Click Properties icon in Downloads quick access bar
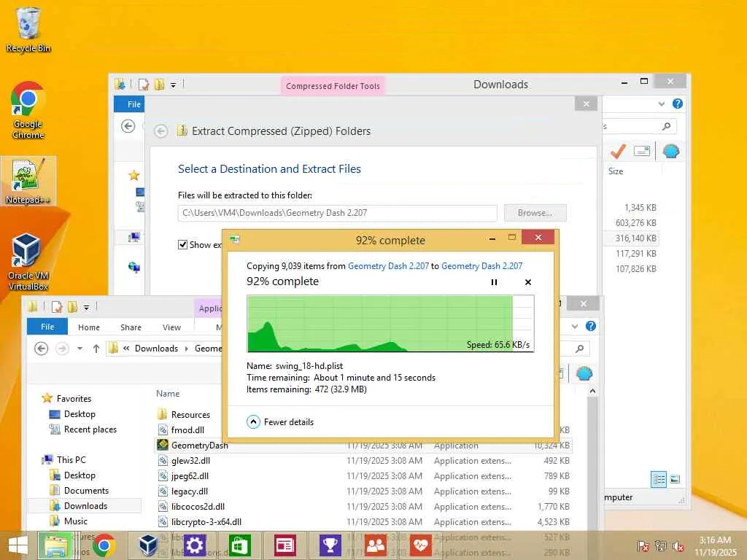 pyautogui.click(x=144, y=85)
